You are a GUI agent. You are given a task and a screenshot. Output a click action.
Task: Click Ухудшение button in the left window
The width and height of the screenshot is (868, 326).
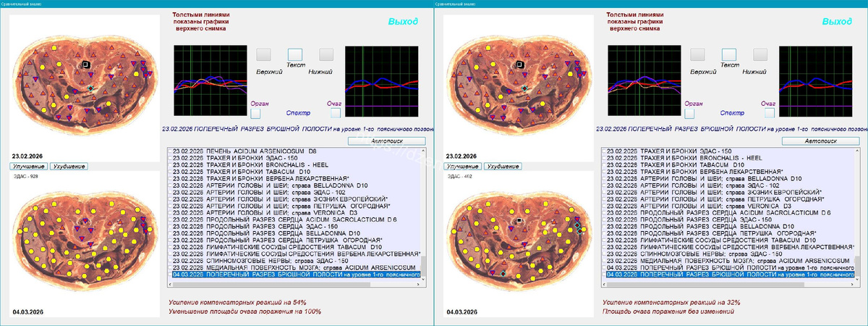[68, 167]
